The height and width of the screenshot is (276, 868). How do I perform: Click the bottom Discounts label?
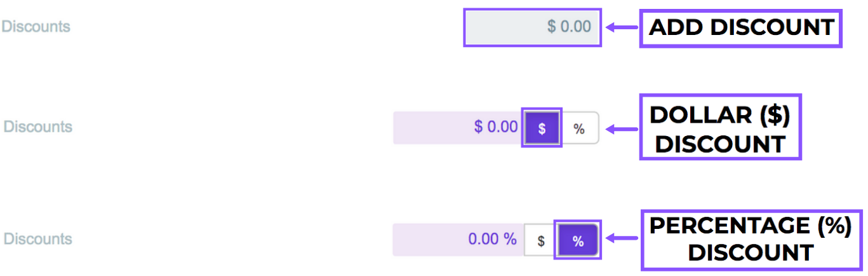click(x=38, y=239)
